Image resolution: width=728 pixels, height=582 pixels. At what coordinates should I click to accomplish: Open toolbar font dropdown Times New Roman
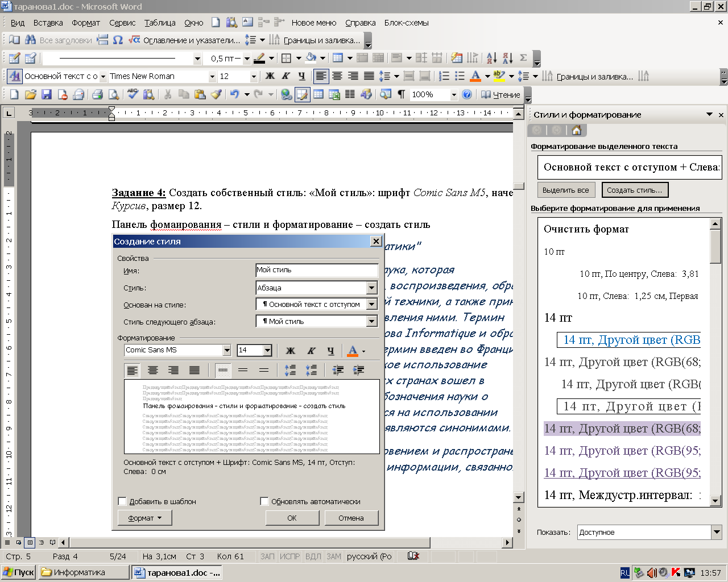pyautogui.click(x=212, y=76)
